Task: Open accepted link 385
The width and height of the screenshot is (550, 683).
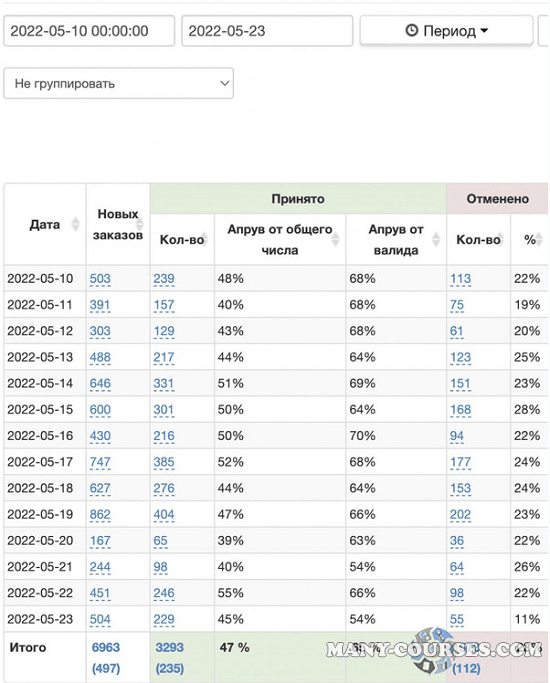Action: tap(164, 461)
